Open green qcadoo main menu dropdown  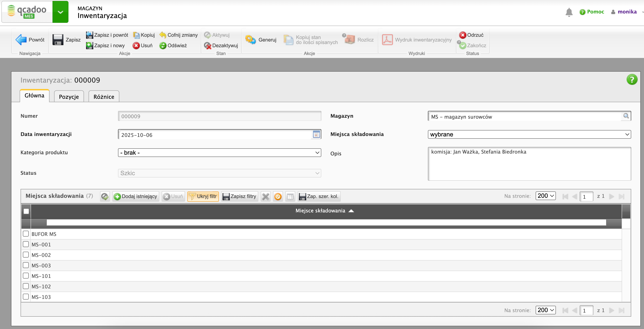coord(60,12)
